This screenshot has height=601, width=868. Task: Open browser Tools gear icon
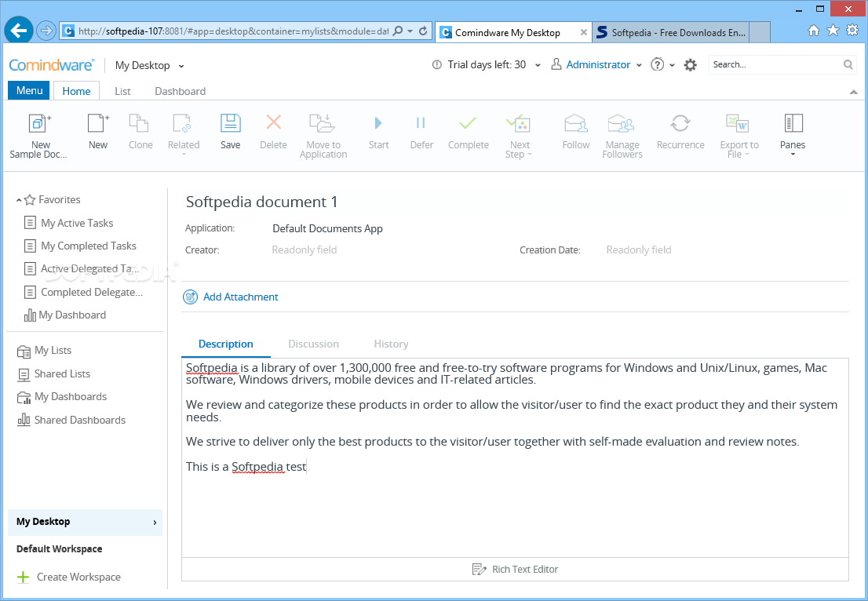852,31
